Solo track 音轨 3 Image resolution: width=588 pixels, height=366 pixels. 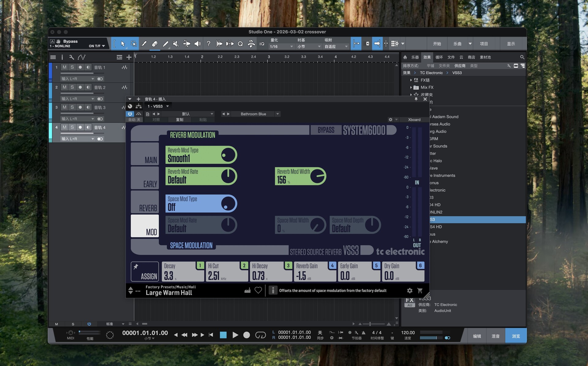(72, 107)
